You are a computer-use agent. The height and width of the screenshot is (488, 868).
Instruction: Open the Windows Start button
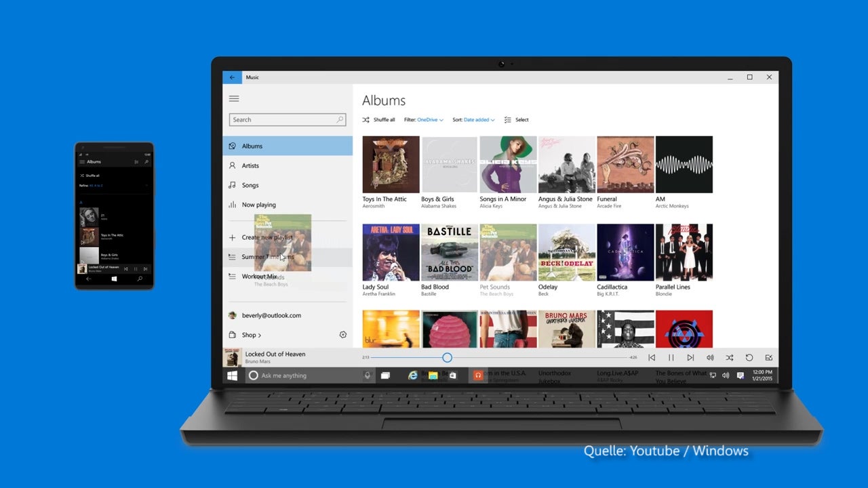click(232, 375)
